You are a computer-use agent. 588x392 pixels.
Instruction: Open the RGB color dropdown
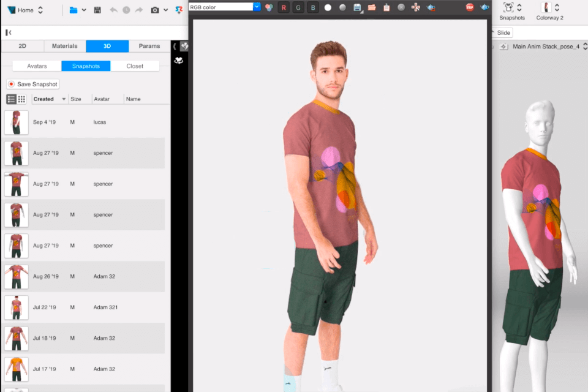[x=257, y=7]
